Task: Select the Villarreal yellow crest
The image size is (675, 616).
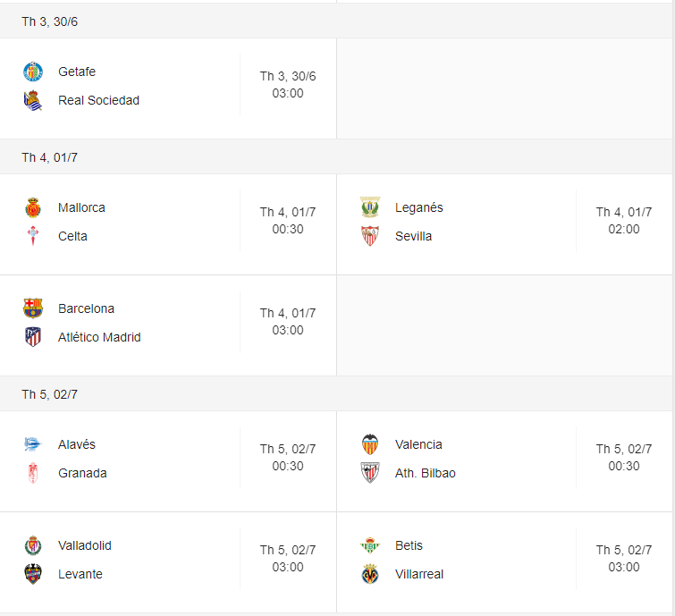Action: (370, 574)
